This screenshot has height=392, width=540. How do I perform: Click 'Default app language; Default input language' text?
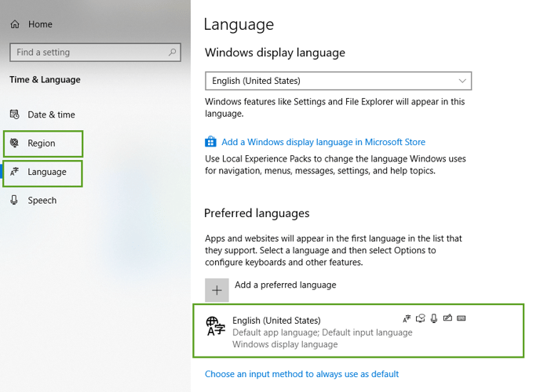coord(323,332)
